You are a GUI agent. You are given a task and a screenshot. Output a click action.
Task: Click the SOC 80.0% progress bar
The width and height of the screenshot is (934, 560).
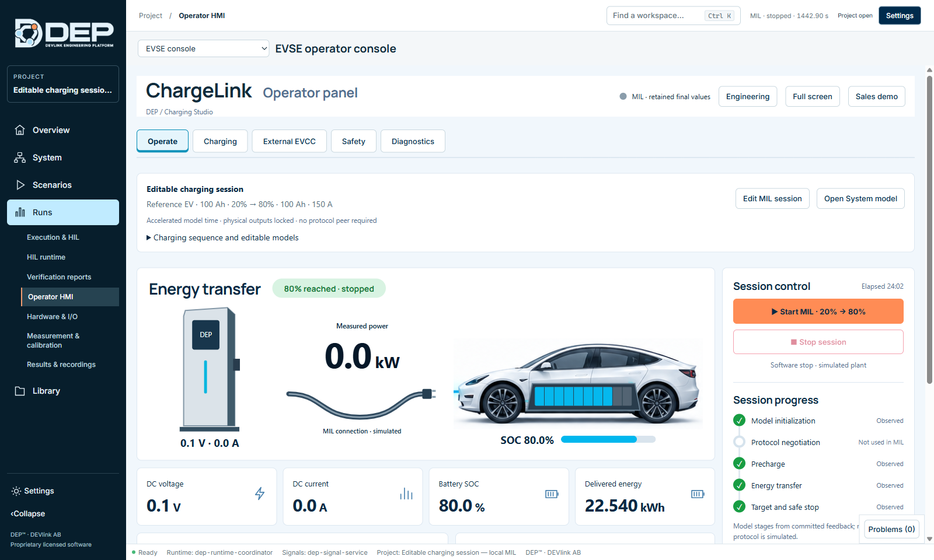(608, 439)
